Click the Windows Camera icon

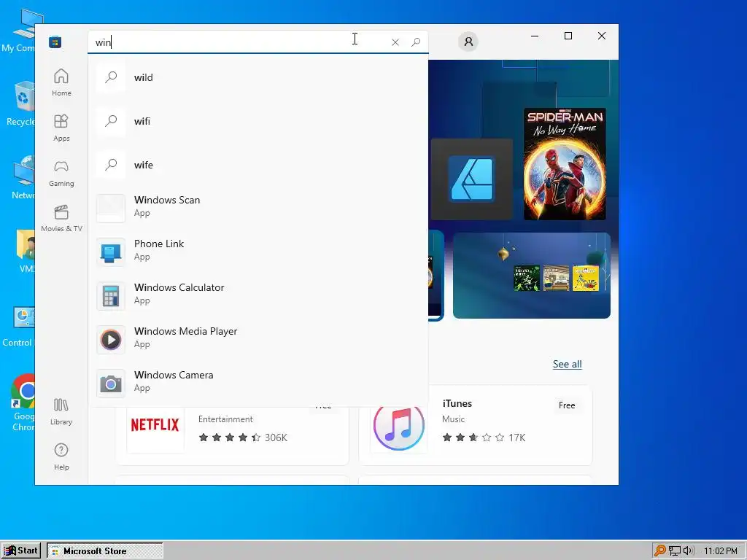pyautogui.click(x=111, y=384)
